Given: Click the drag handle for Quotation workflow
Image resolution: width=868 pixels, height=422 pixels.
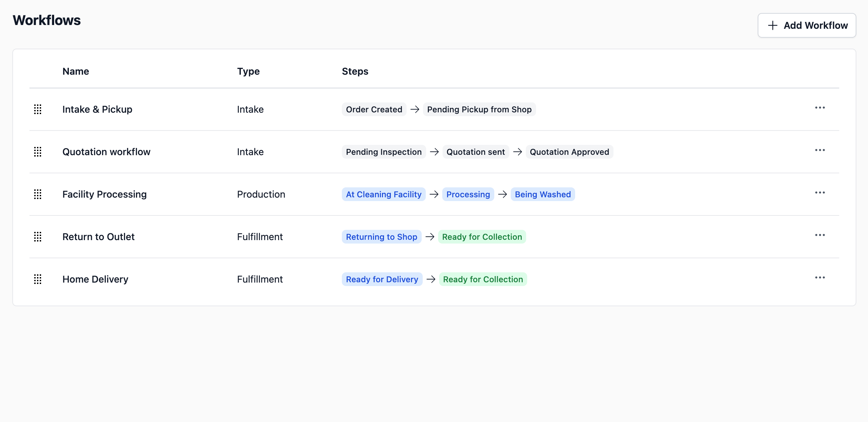Looking at the screenshot, I should pos(38,152).
